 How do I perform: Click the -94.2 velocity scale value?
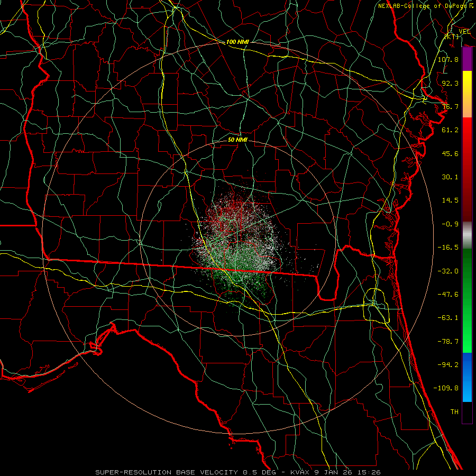click(448, 365)
